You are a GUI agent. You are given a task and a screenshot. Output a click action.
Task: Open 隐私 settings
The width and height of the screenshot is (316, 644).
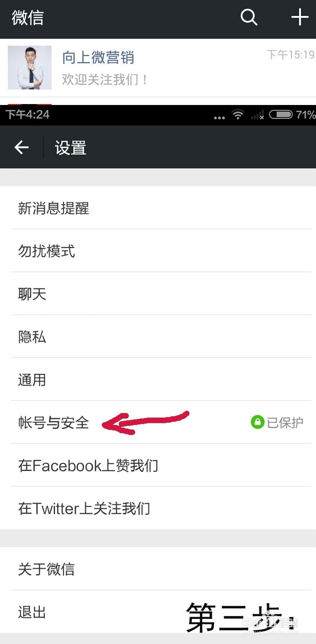158,336
